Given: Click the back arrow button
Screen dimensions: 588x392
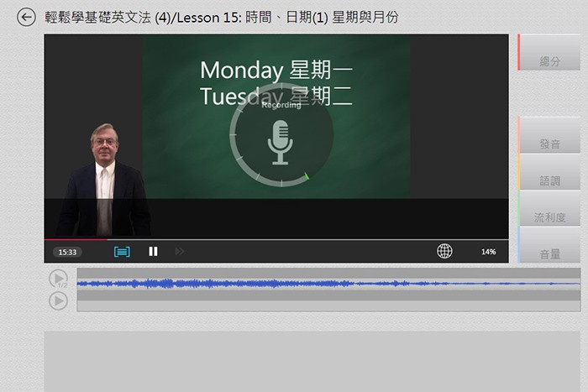Looking at the screenshot, I should 27,17.
